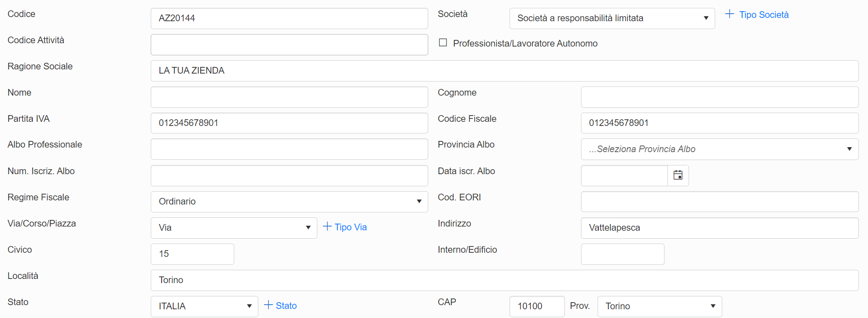Open the date picker for Data iscr. Albo

coord(678,175)
